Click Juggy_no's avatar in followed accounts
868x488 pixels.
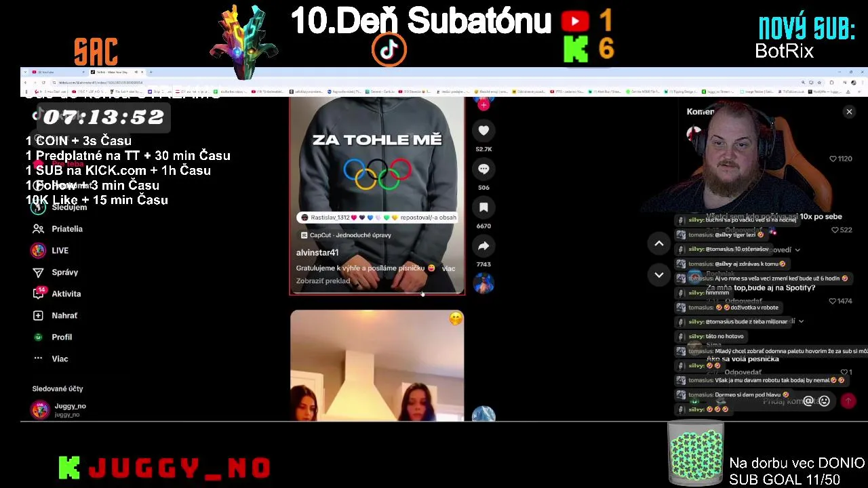(x=40, y=409)
